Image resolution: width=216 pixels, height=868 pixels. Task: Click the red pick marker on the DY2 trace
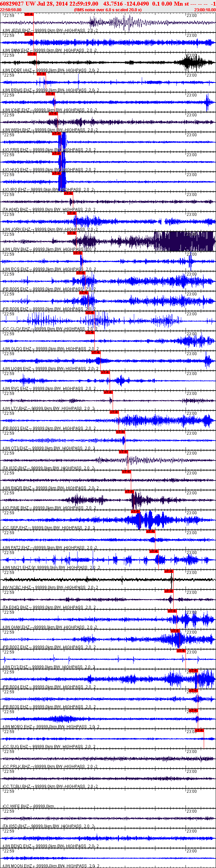pyautogui.click(x=181, y=650)
